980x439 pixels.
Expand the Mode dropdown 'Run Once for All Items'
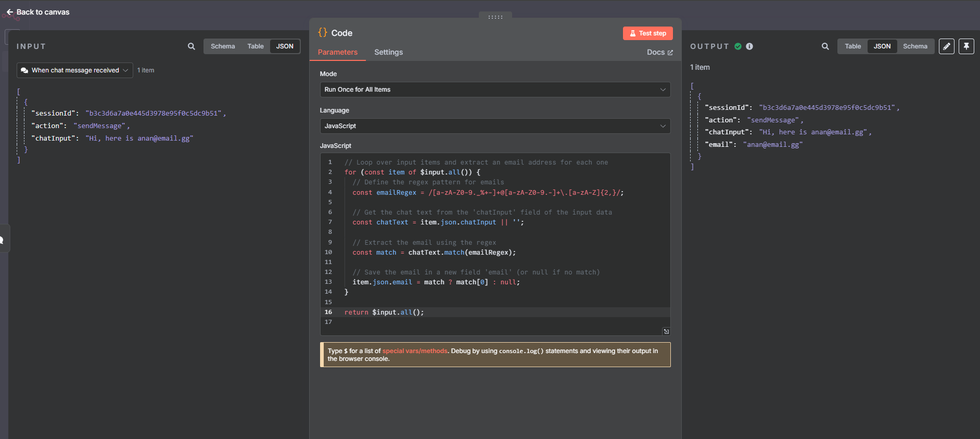(495, 90)
